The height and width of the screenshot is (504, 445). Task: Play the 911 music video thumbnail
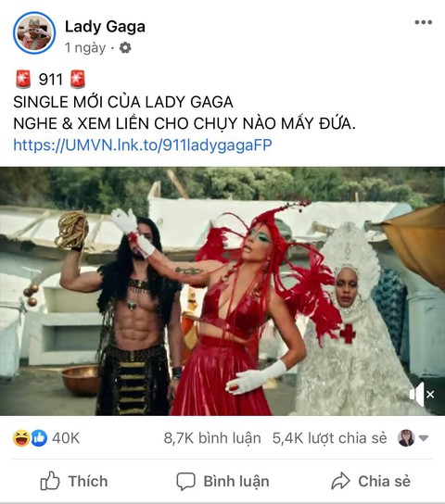coord(222,291)
